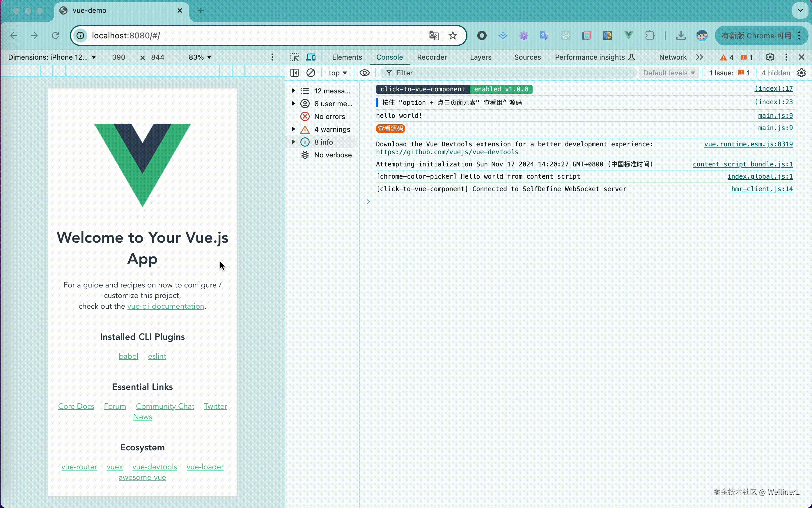Open the vue-devtools GitHub link in the console
This screenshot has width=812, height=508.
pyautogui.click(x=447, y=152)
